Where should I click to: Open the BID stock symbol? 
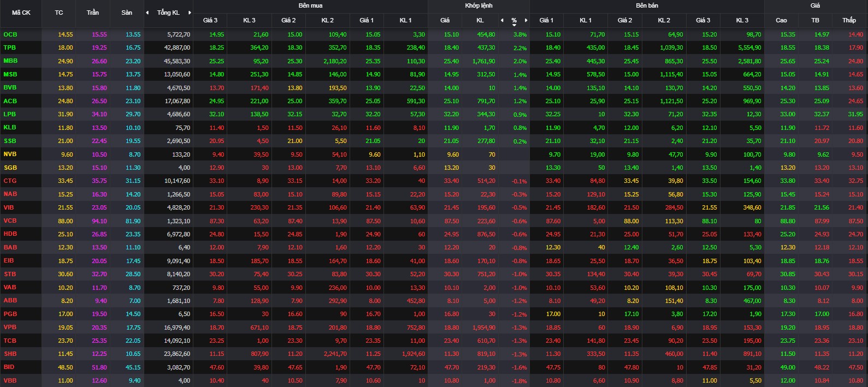(x=9, y=367)
